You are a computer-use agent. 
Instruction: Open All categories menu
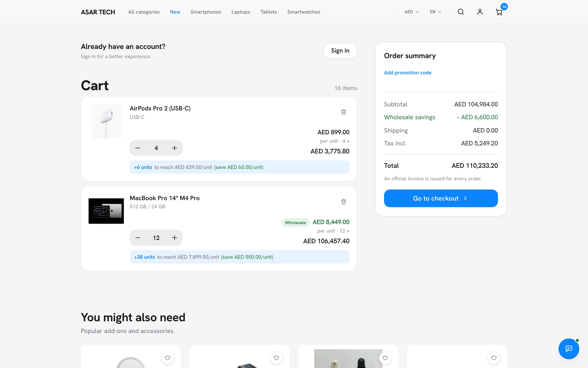tap(144, 12)
